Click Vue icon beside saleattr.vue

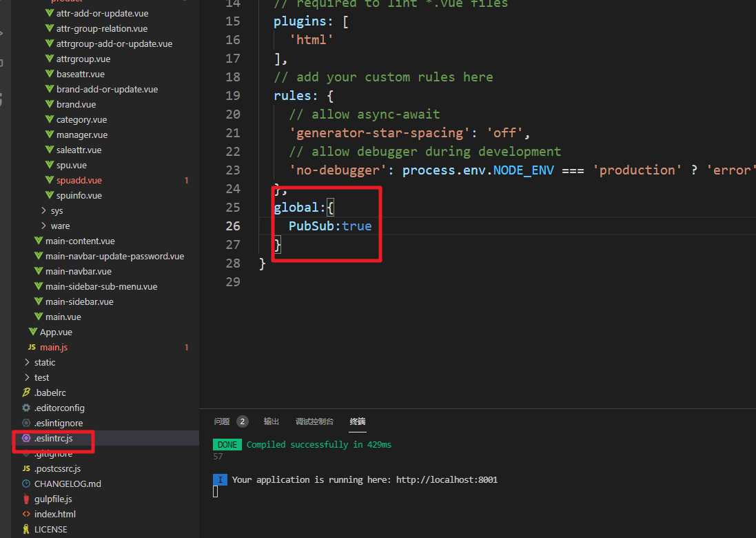pos(49,150)
